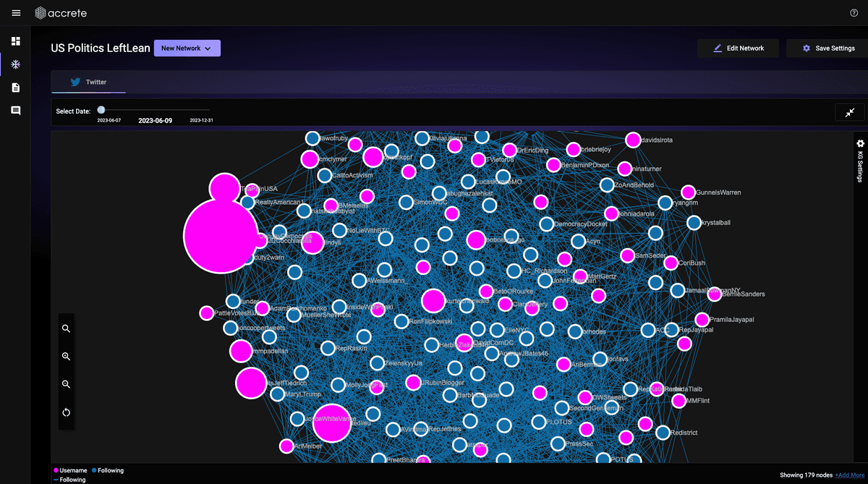Open the hamburger navigation menu
Viewport: 868px width, 484px height.
[16, 13]
